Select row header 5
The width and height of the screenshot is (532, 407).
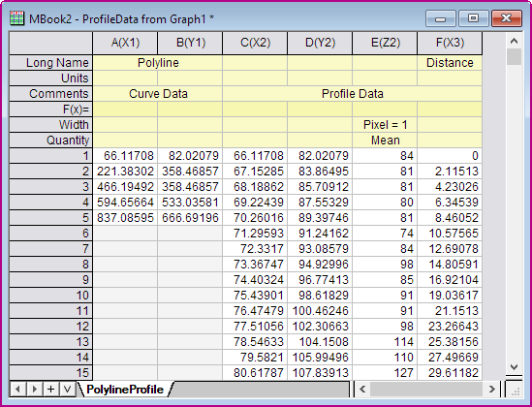51,218
